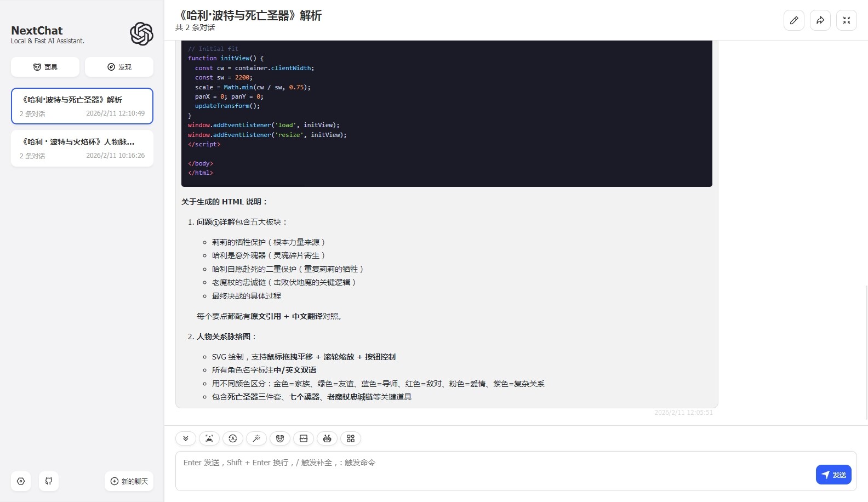Image resolution: width=868 pixels, height=502 pixels.
Task: Select the 《哈利·波特与死亡圣器》解析 chat in the sidebar
Action: click(x=82, y=106)
